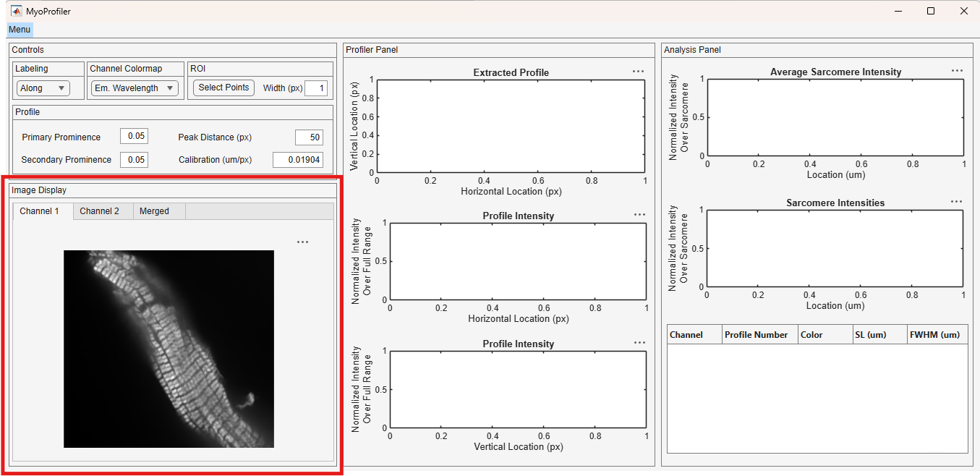This screenshot has height=476, width=980.
Task: Click the Secondary Prominence input field
Action: 134,159
